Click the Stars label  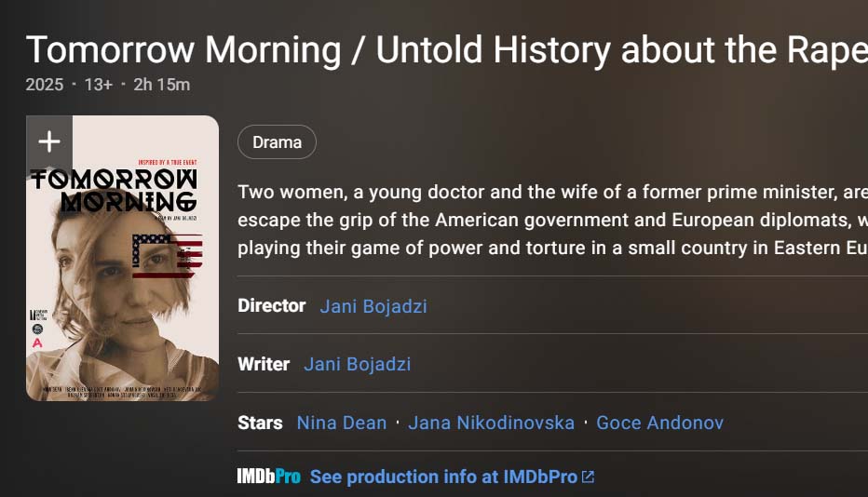pos(260,423)
